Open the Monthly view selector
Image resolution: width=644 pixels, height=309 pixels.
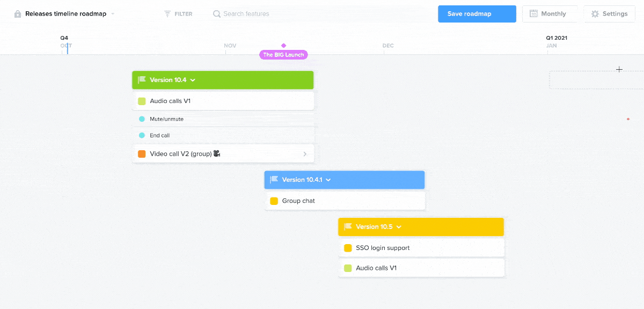[550, 14]
